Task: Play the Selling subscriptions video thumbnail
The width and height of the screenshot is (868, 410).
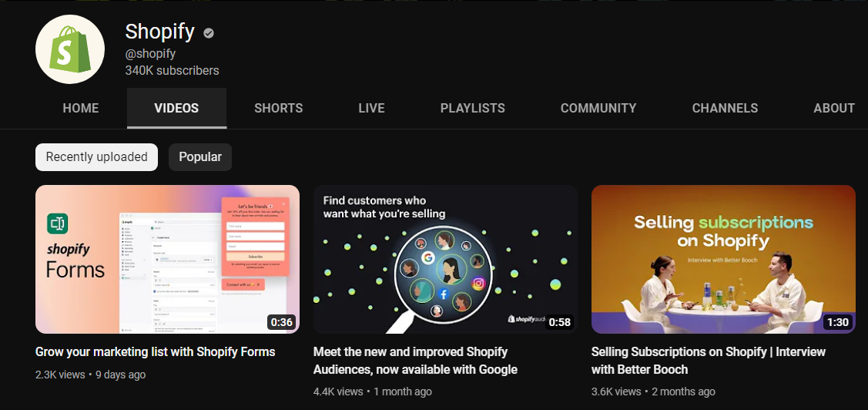Action: coord(723,259)
